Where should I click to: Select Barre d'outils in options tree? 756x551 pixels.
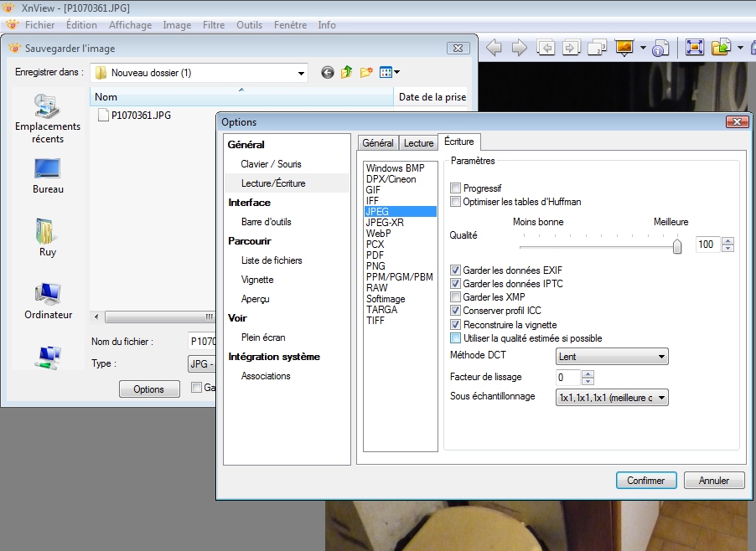(x=267, y=222)
